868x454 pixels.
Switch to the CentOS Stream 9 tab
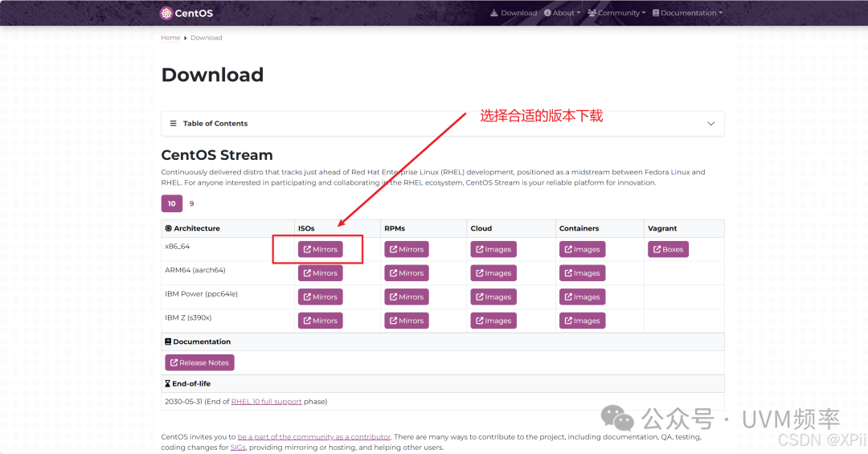click(191, 204)
